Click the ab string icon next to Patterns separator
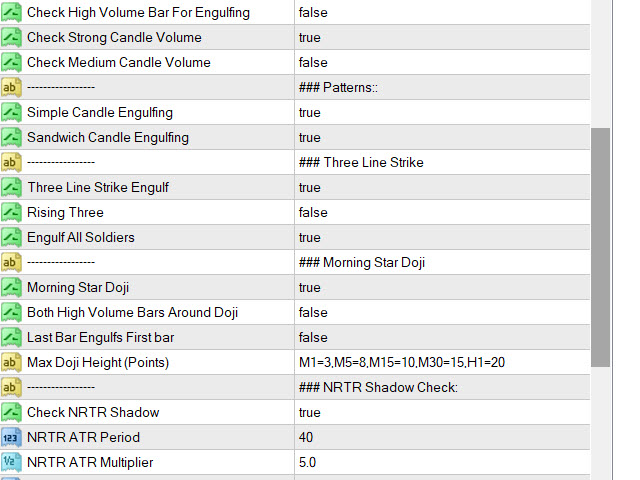 (11, 87)
